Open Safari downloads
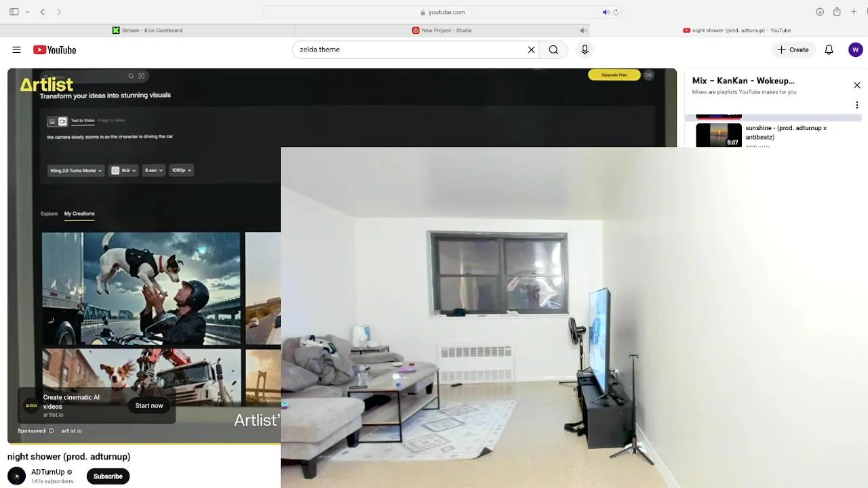The image size is (868, 488). point(820,12)
